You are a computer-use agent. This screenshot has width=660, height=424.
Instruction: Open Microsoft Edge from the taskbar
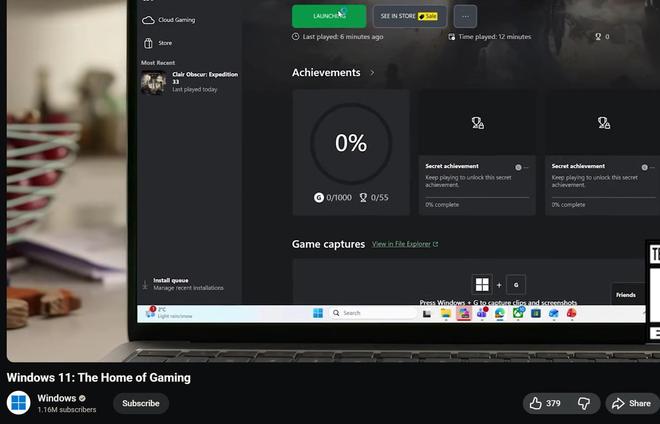pyautogui.click(x=500, y=313)
